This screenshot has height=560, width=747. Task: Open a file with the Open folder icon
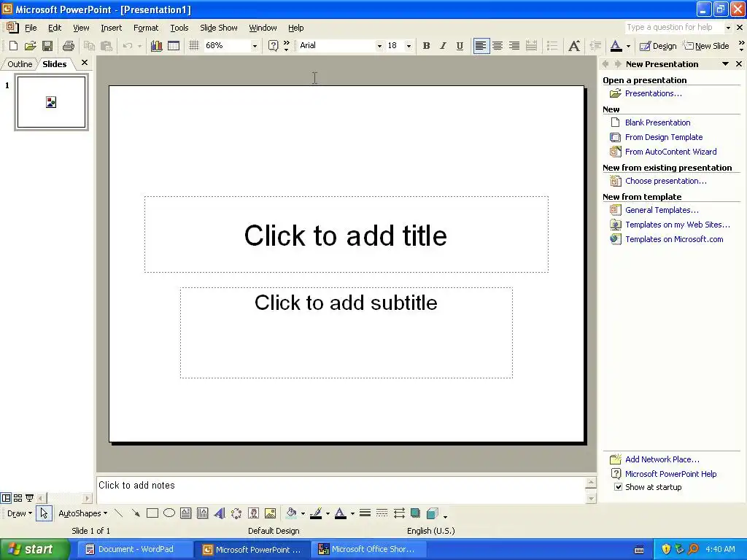click(31, 46)
